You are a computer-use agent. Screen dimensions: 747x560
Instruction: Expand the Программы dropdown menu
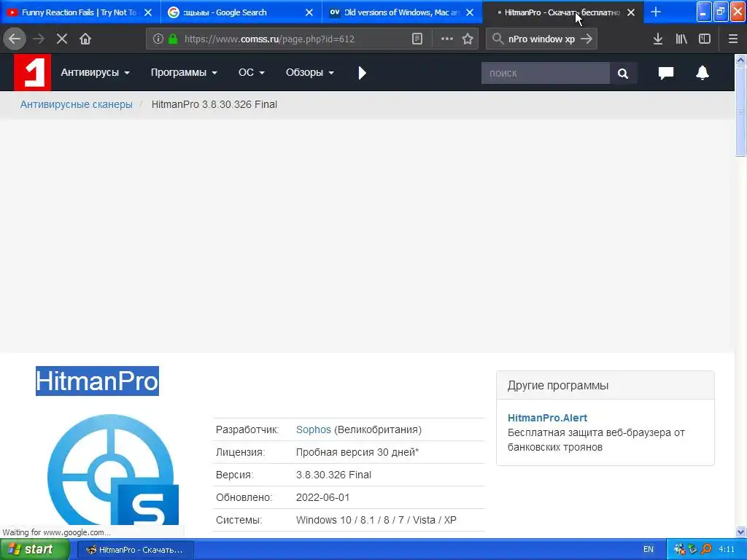[184, 72]
